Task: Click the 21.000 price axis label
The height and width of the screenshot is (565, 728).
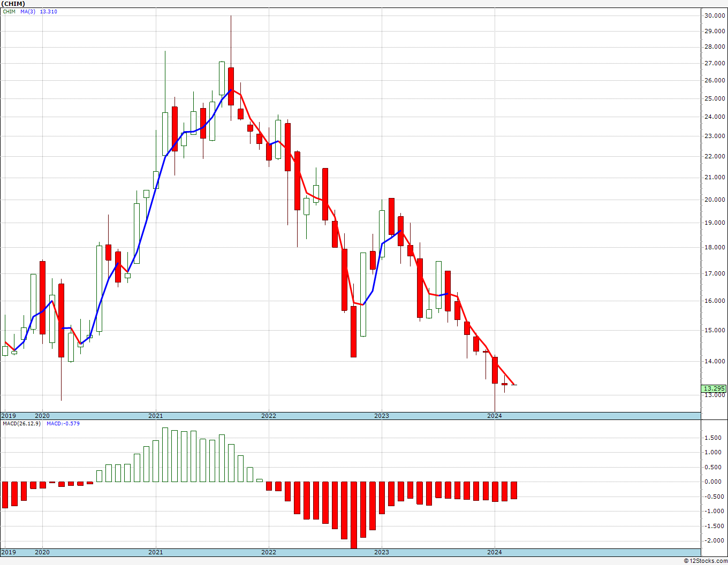Action: tap(715, 177)
